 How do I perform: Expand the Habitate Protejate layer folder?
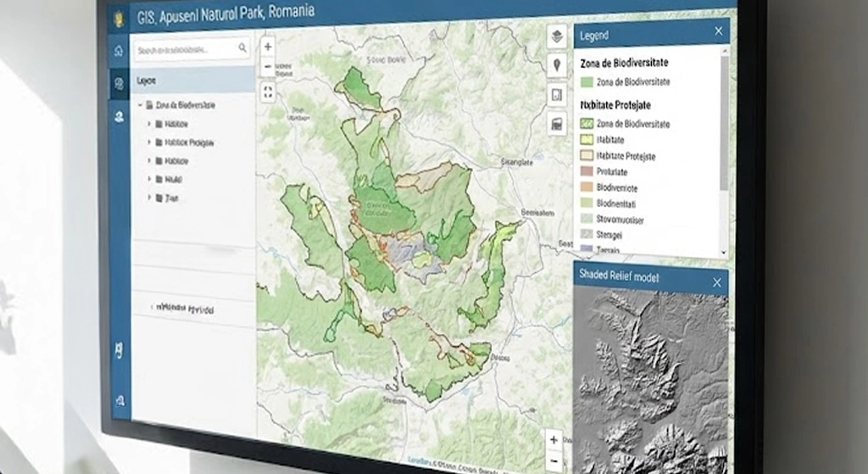pos(149,142)
